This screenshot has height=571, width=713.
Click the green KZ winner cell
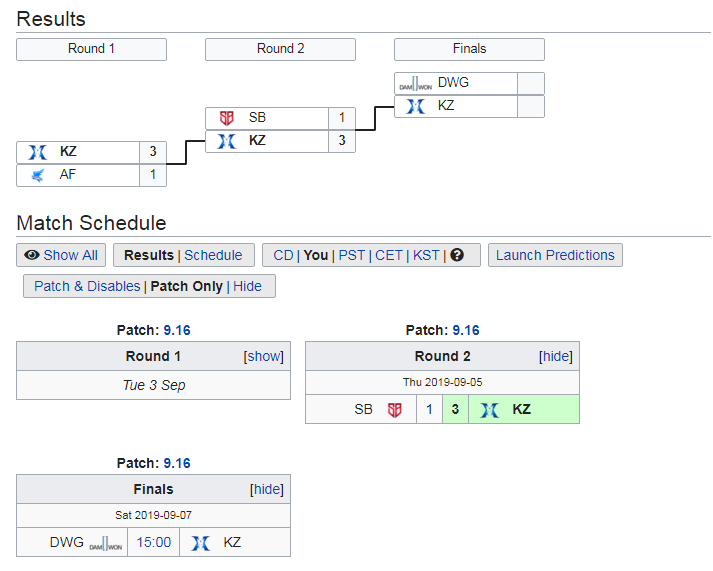[524, 410]
